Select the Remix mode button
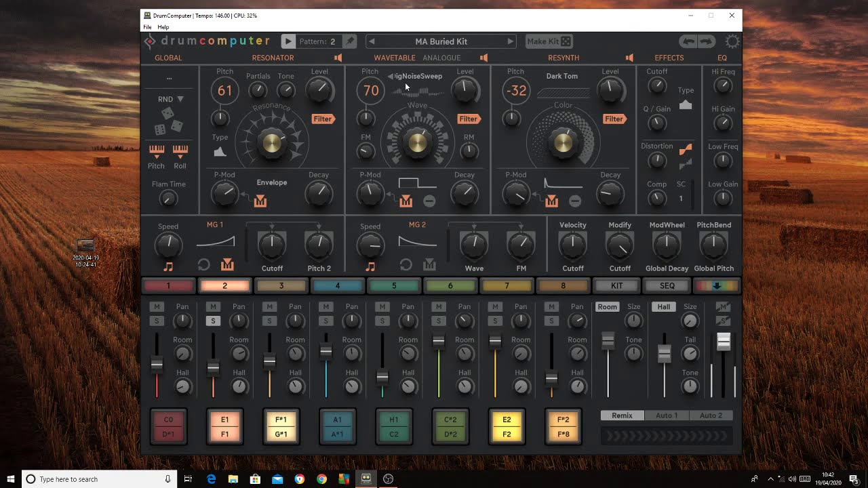Viewport: 868px width, 488px height. coord(623,415)
